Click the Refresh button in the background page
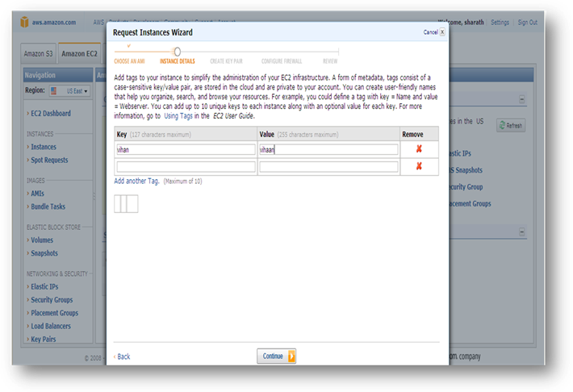The image size is (573, 392). [x=511, y=125]
